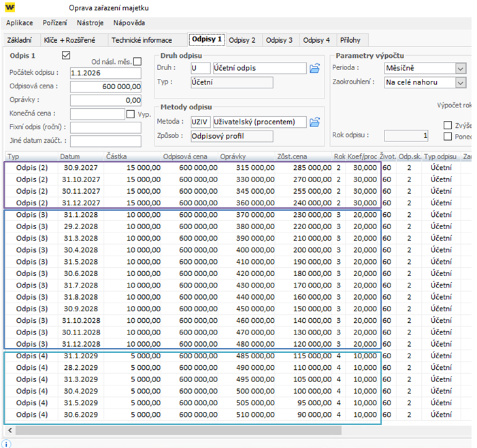Expand the Perioda dropdown
The image size is (477, 448).
(461, 68)
